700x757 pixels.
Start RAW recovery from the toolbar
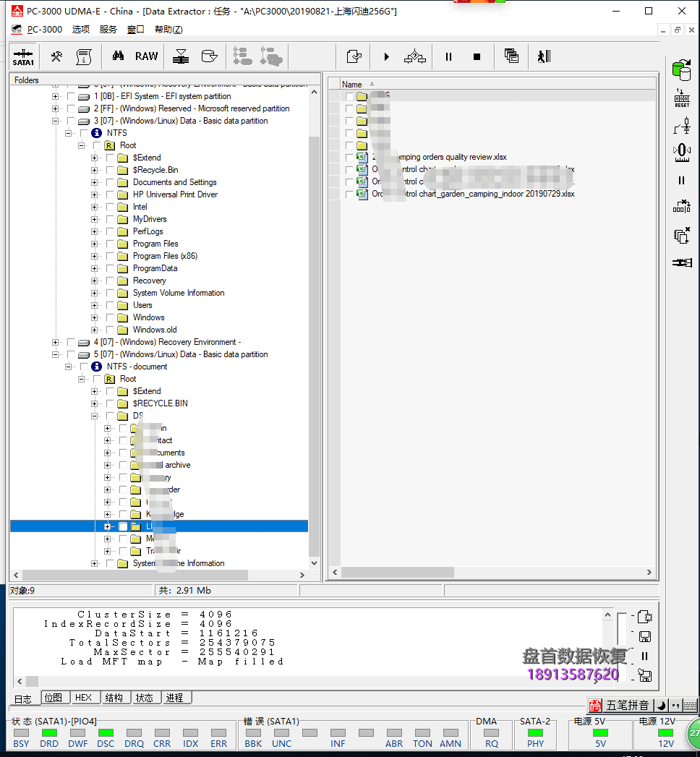[x=146, y=56]
